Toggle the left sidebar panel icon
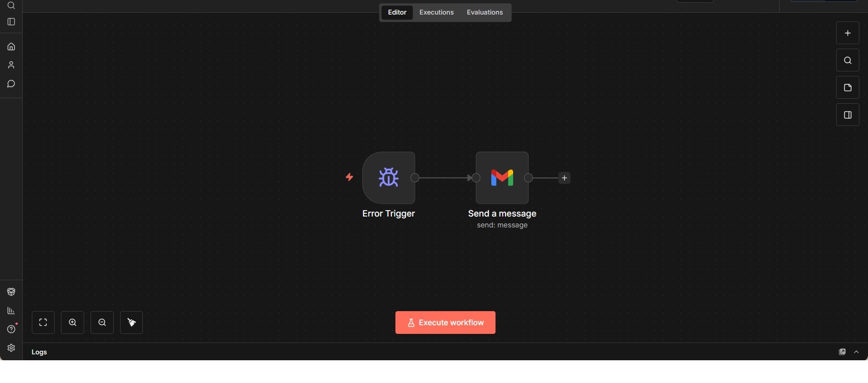868x383 pixels. (11, 22)
